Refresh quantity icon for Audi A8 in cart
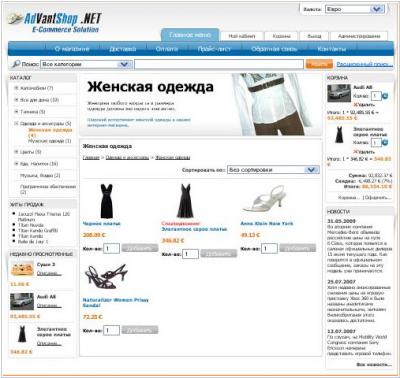Image resolution: width=400 pixels, height=378 pixels. (x=385, y=96)
